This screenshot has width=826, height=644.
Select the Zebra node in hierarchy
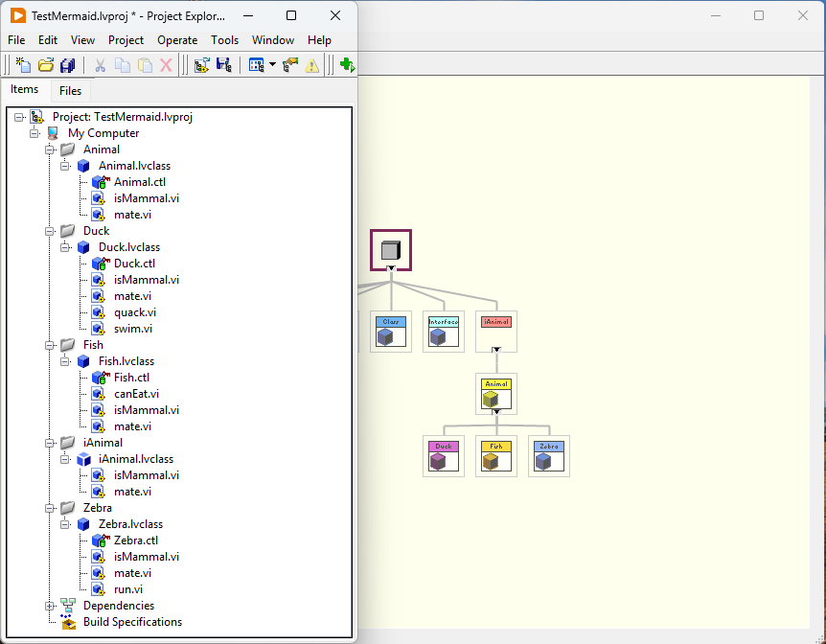coord(549,456)
